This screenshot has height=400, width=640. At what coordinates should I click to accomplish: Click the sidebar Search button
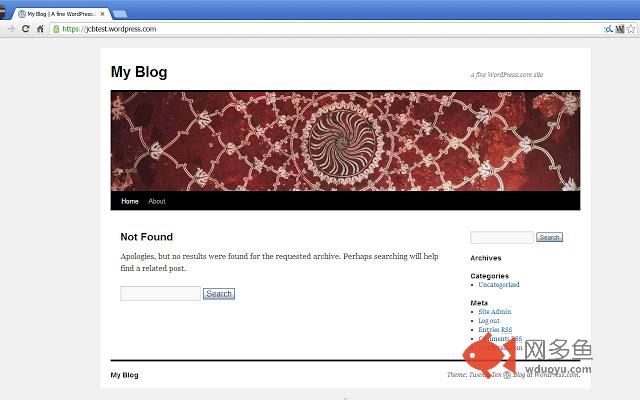pos(549,237)
